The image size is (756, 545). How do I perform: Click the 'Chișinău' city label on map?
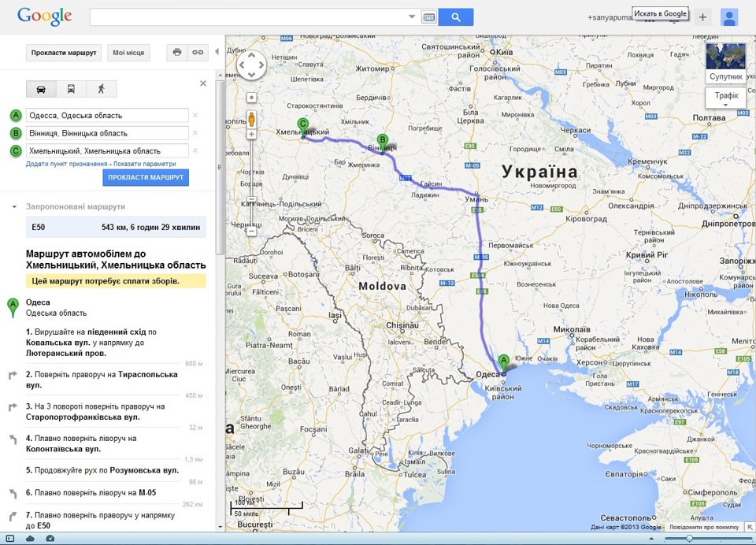[402, 325]
